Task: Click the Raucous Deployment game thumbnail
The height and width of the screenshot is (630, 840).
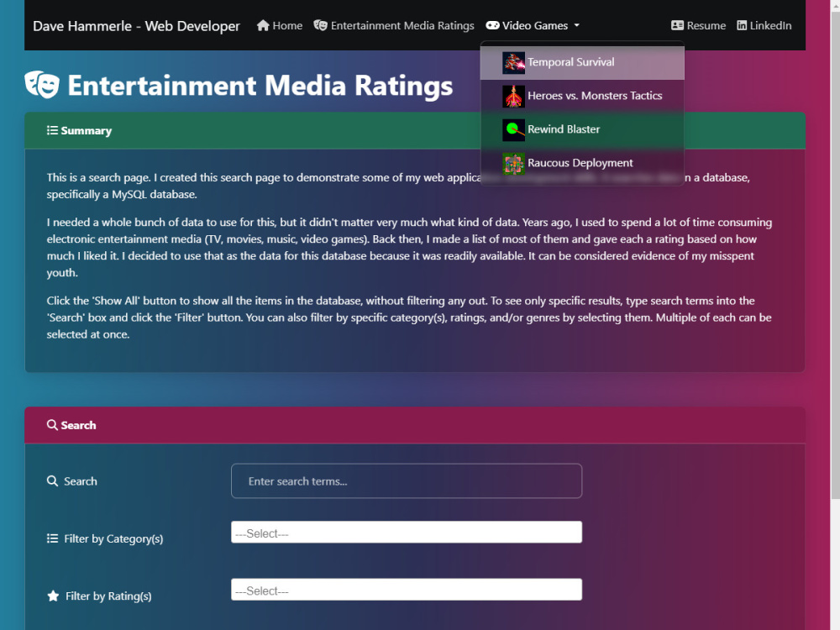Action: pos(513,164)
